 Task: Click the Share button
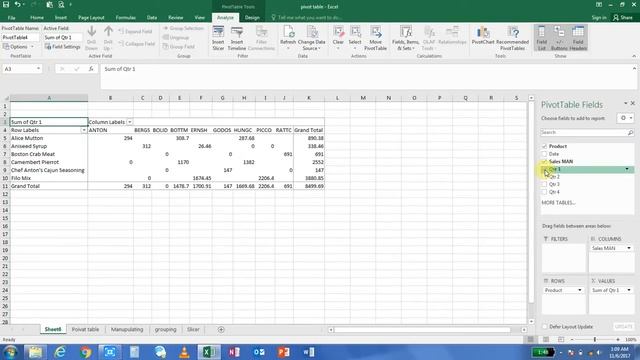pos(623,18)
